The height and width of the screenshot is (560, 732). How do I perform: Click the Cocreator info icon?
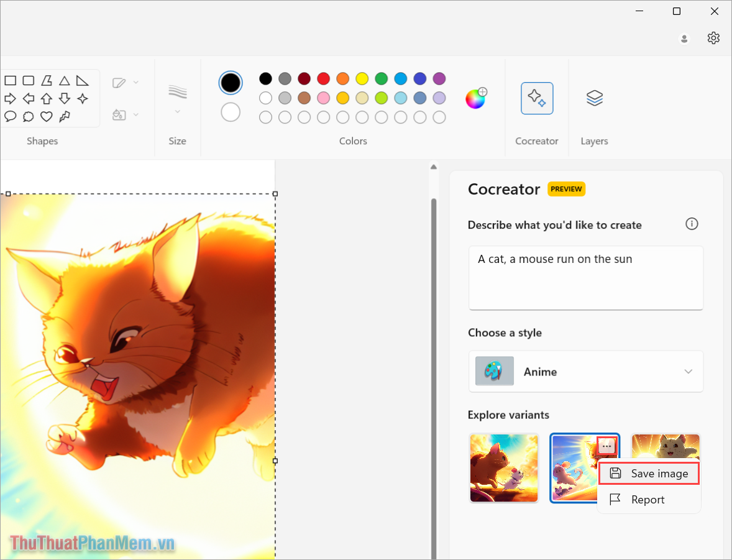(692, 224)
